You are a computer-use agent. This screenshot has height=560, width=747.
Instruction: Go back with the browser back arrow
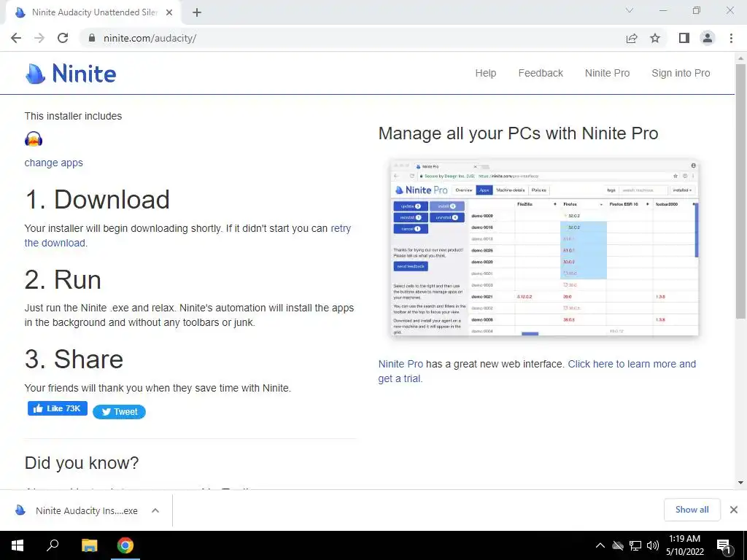click(x=16, y=38)
